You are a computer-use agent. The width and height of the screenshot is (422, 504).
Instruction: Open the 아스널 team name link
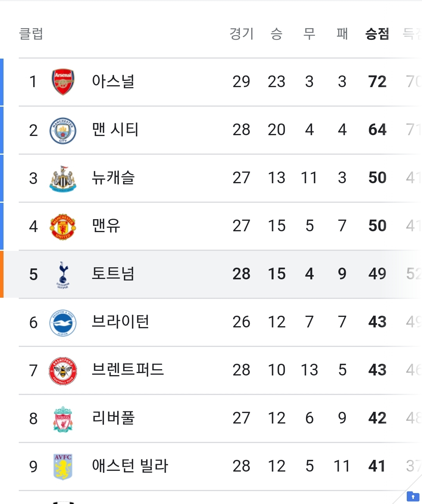(x=113, y=81)
